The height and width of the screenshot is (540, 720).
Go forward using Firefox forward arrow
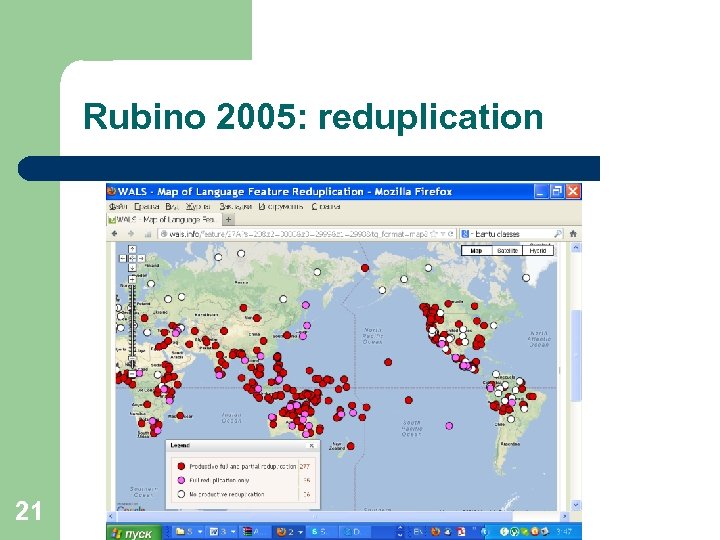(131, 234)
